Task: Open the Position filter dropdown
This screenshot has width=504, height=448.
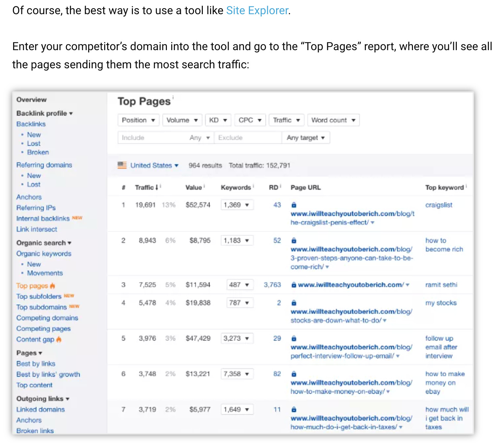Action: coord(138,120)
